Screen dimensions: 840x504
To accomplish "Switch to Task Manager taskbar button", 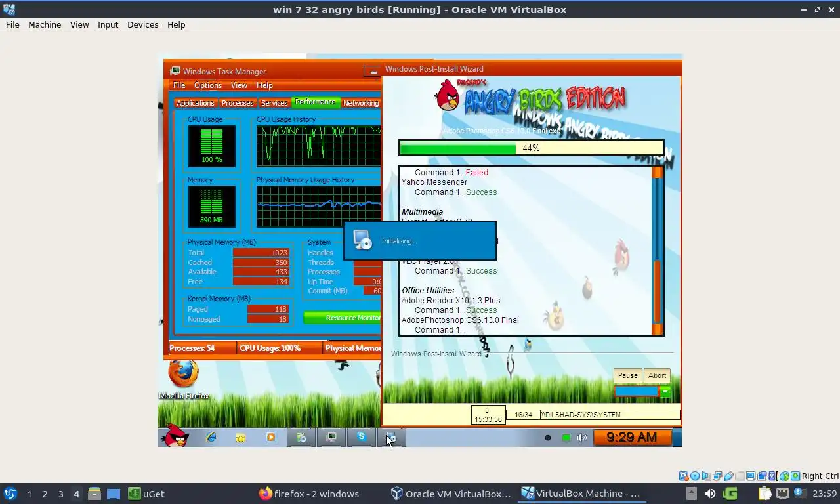I will [331, 437].
